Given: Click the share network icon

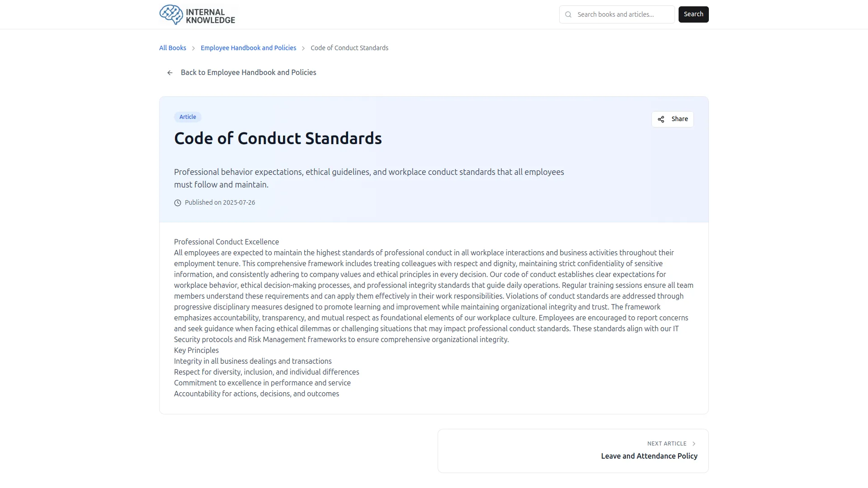Looking at the screenshot, I should (x=661, y=119).
